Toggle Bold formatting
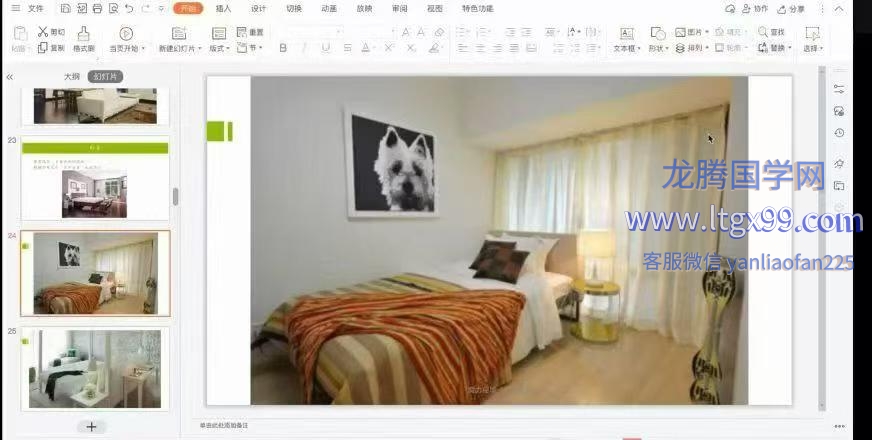Screen dimensions: 872x440 pos(283,47)
